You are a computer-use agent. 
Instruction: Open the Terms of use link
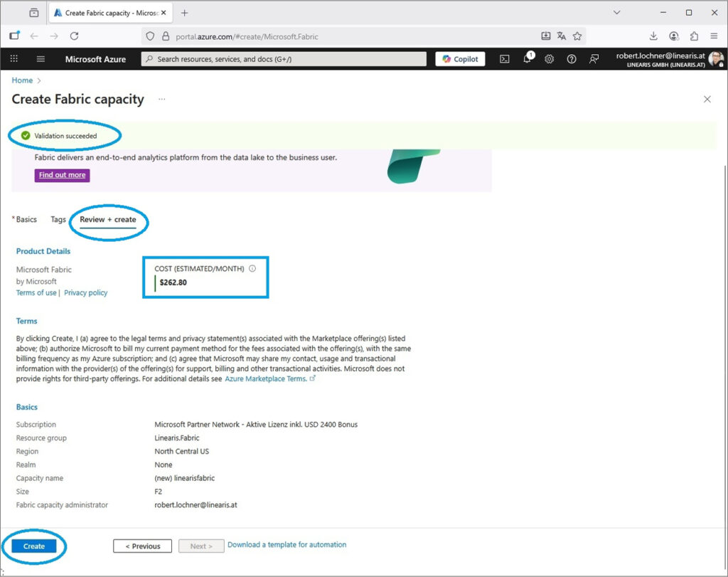coord(36,292)
